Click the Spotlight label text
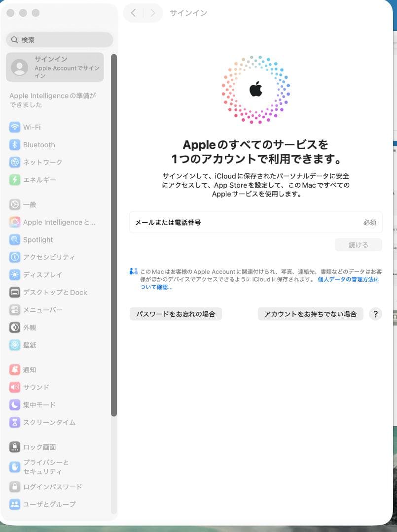Image resolution: width=397 pixels, height=532 pixels. click(x=38, y=240)
